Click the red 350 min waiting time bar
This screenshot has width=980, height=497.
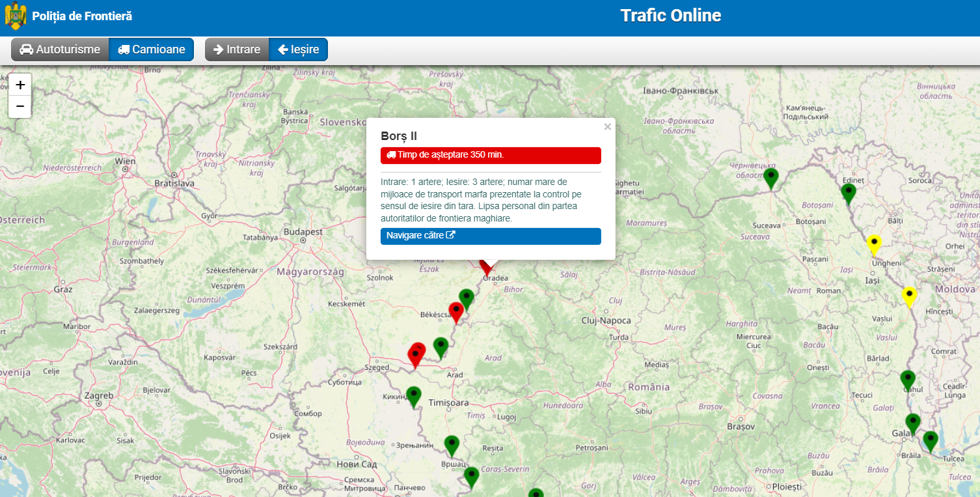(491, 155)
